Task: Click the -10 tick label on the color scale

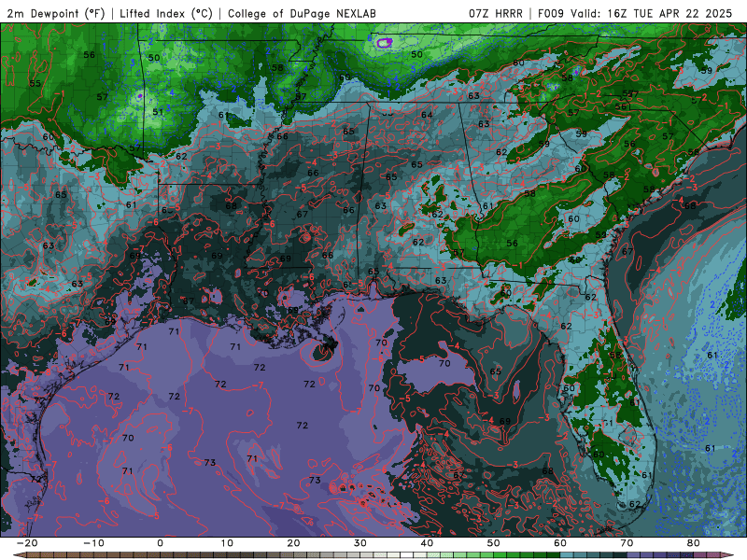Action: (x=93, y=543)
